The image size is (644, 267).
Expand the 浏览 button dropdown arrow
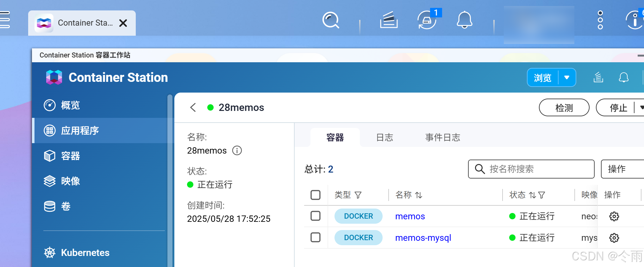(567, 78)
